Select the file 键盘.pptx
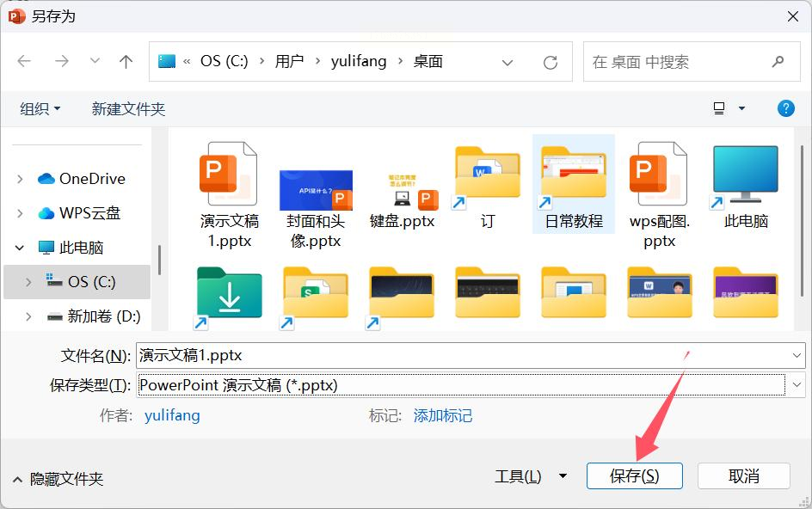 click(402, 201)
